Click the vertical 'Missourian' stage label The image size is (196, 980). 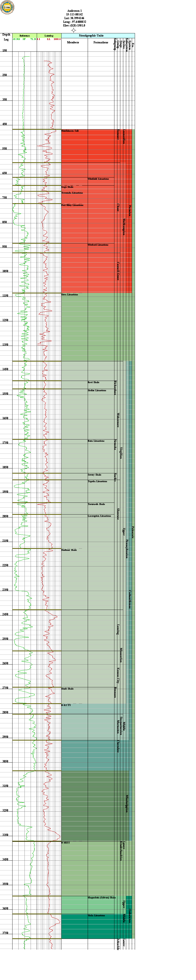(121, 655)
